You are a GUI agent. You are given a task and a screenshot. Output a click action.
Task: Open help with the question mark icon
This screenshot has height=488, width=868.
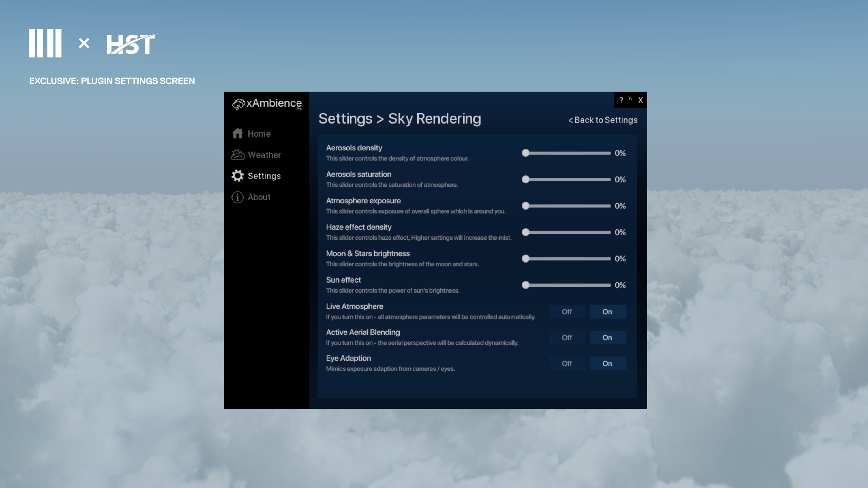pyautogui.click(x=621, y=100)
